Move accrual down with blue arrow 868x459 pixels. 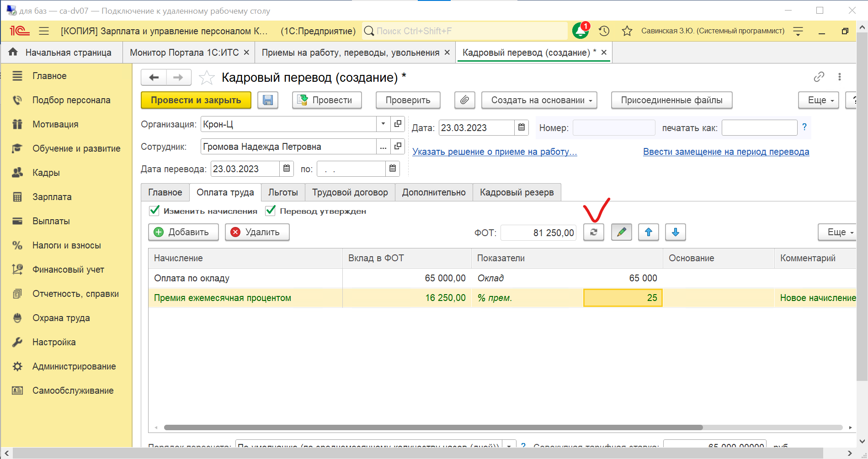pos(675,232)
